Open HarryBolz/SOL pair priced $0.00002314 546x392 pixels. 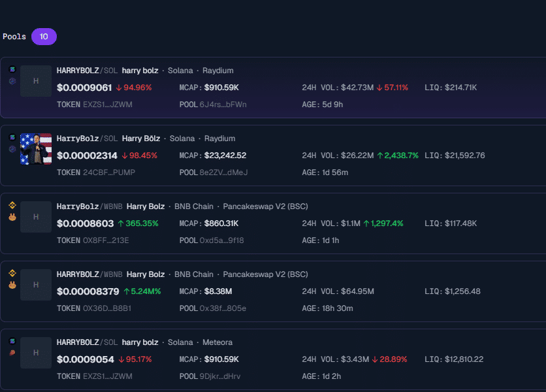pos(87,139)
